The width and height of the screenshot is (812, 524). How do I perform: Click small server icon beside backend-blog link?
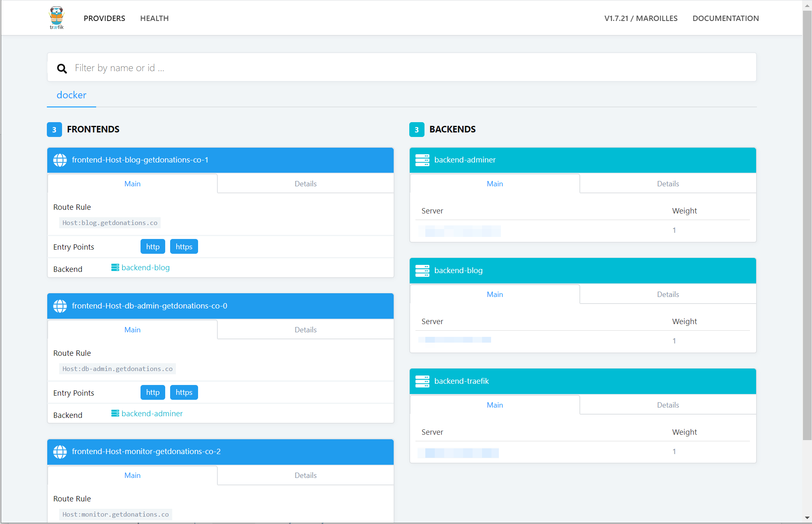tap(115, 268)
